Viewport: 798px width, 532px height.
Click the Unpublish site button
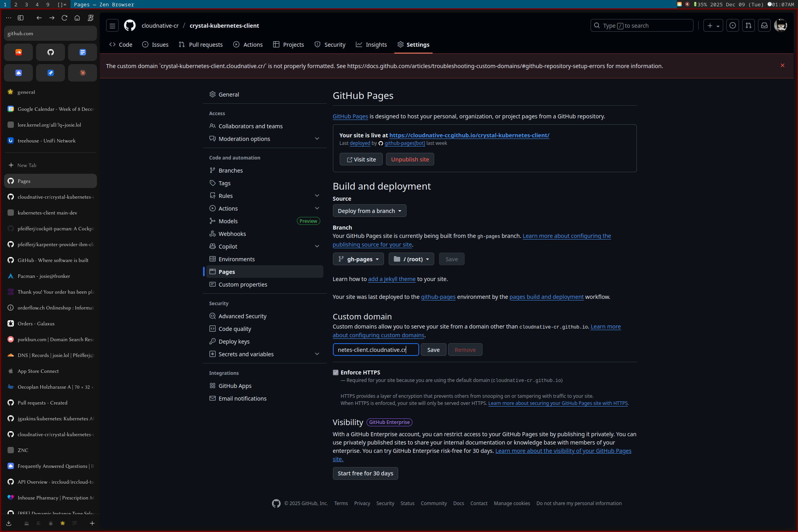(x=410, y=160)
